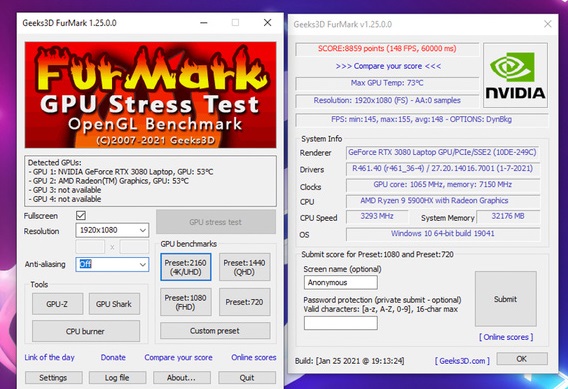Click the Drivers R461.40 value
The image size is (568, 389).
[442, 168]
